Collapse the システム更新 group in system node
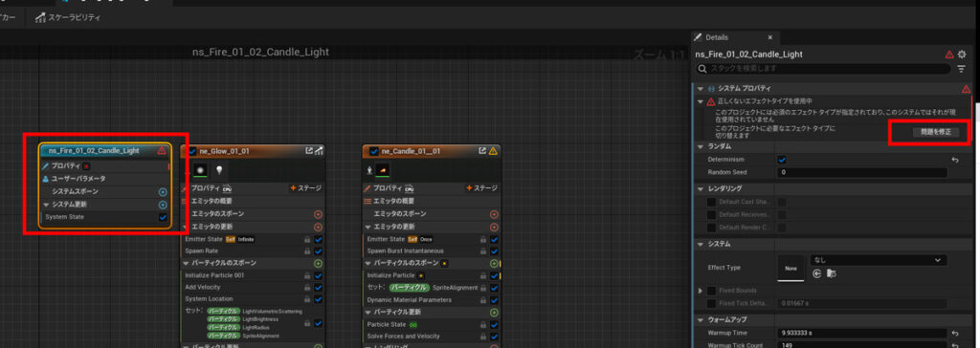This screenshot has width=980, height=348. coord(46,205)
